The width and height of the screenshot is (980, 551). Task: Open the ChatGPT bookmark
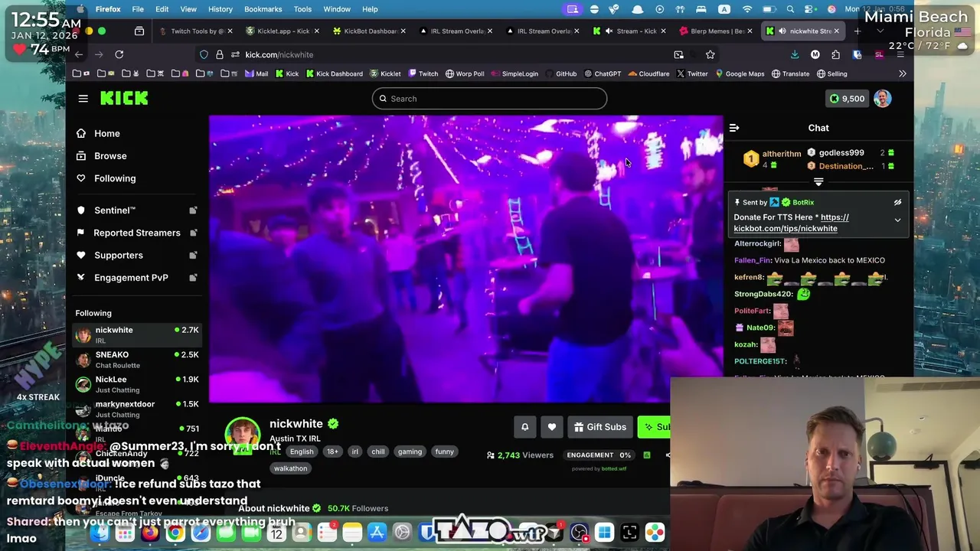tap(603, 73)
